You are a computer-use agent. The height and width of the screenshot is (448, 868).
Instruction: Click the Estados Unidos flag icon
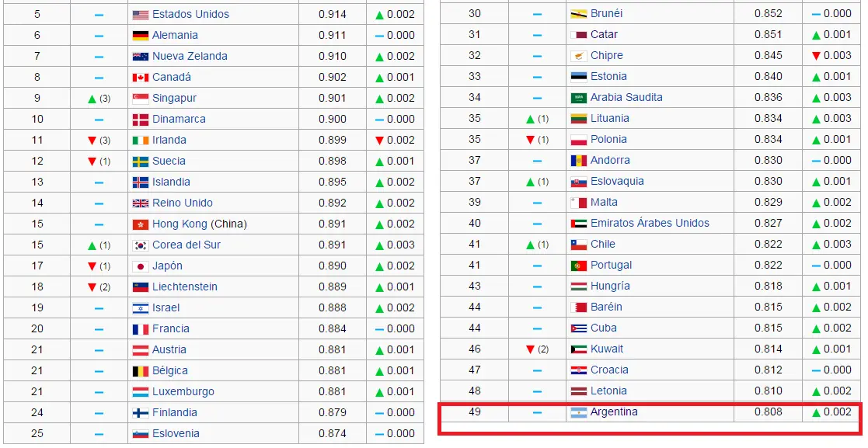139,14
